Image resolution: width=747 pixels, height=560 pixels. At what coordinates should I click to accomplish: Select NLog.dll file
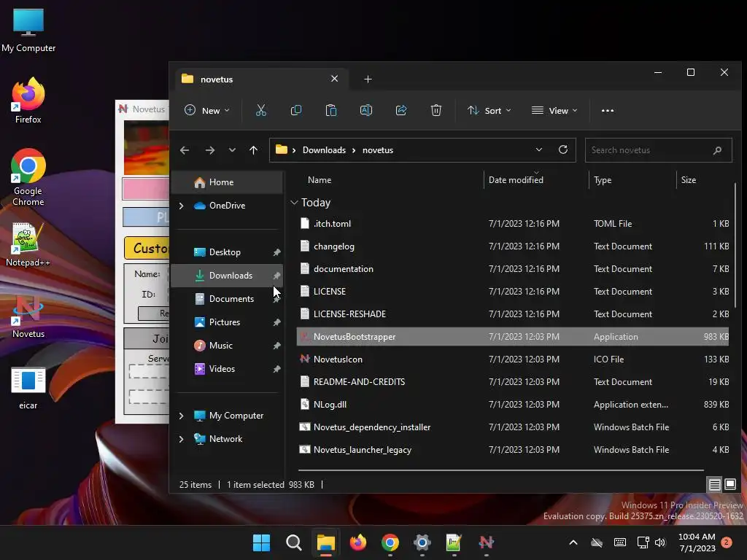[513, 405]
